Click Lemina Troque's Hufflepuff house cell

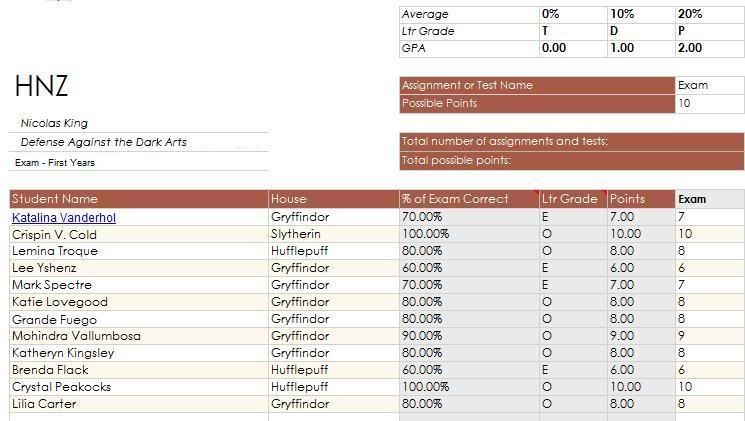[x=334, y=251]
